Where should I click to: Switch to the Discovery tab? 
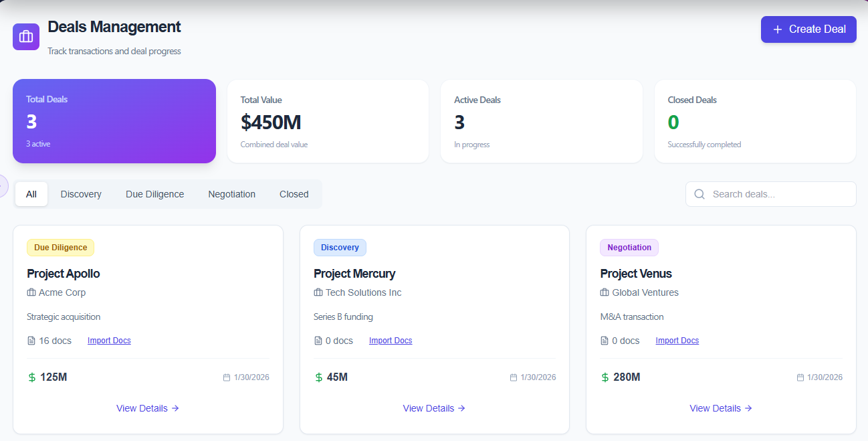point(81,194)
